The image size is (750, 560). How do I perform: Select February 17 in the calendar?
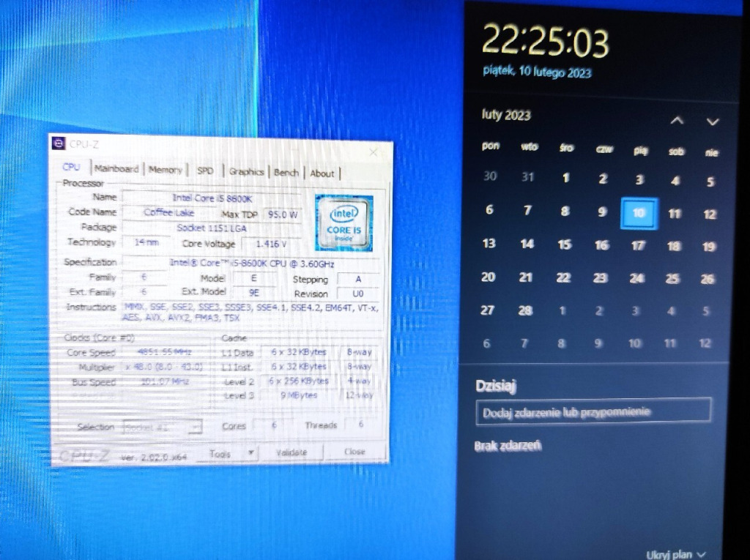click(x=638, y=246)
